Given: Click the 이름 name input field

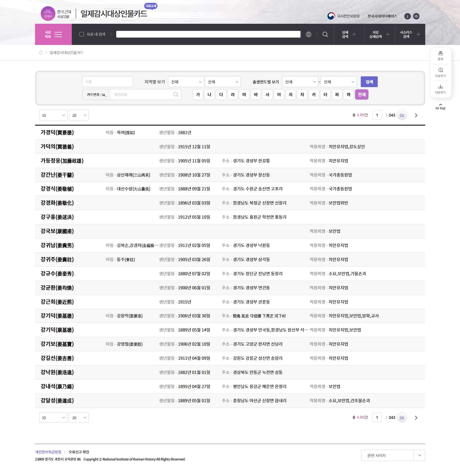Looking at the screenshot, I should 107,82.
